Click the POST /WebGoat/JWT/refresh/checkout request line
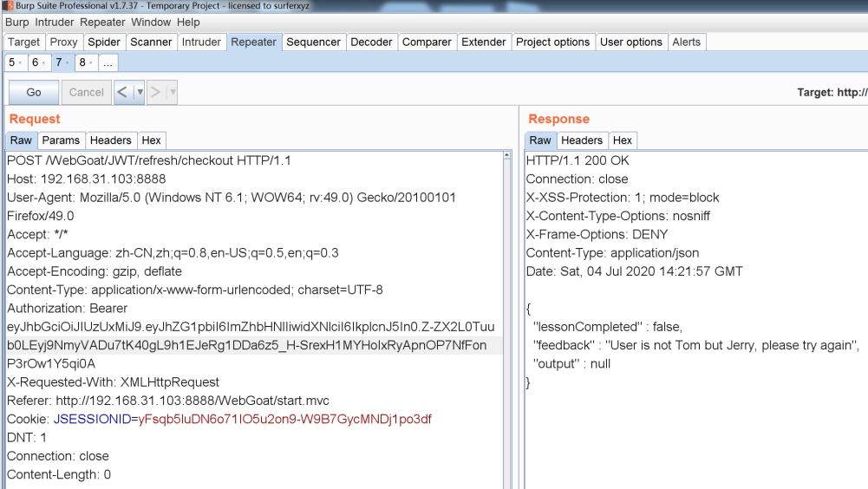Viewport: 868px width, 489px height. tap(149, 160)
